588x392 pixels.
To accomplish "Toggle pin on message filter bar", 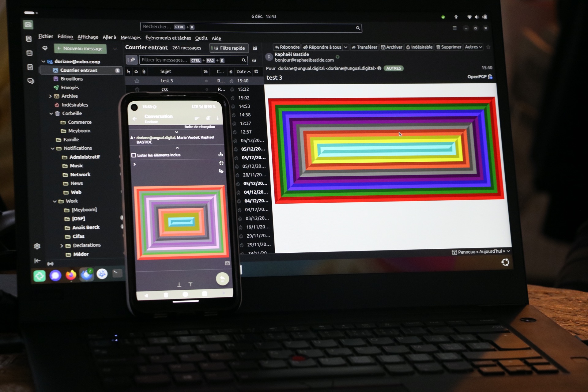I will [132, 60].
